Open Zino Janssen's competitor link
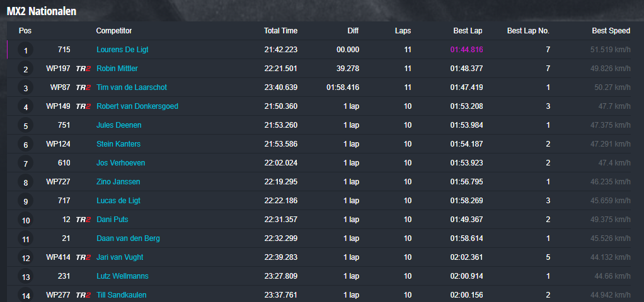 (118, 182)
